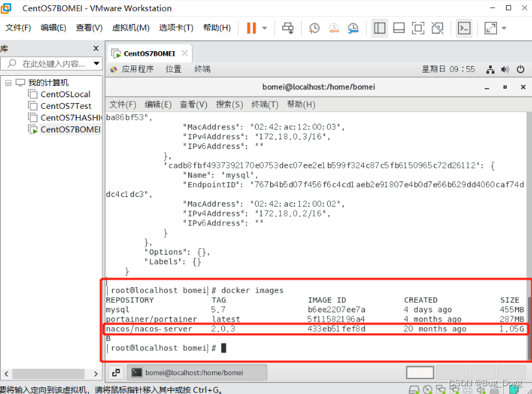The image size is (532, 394).
Task: Click the 终端 app menu in top bar
Action: [202, 69]
